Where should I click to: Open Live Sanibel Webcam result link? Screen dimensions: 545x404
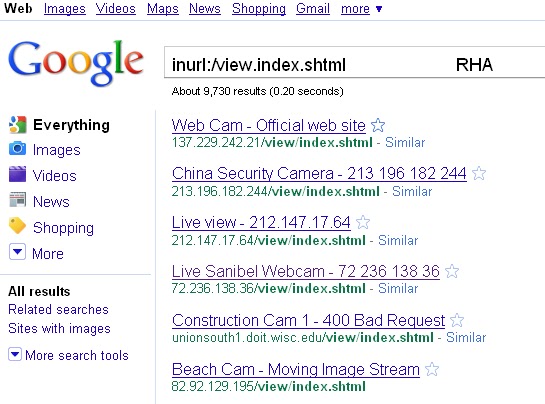pyautogui.click(x=306, y=272)
